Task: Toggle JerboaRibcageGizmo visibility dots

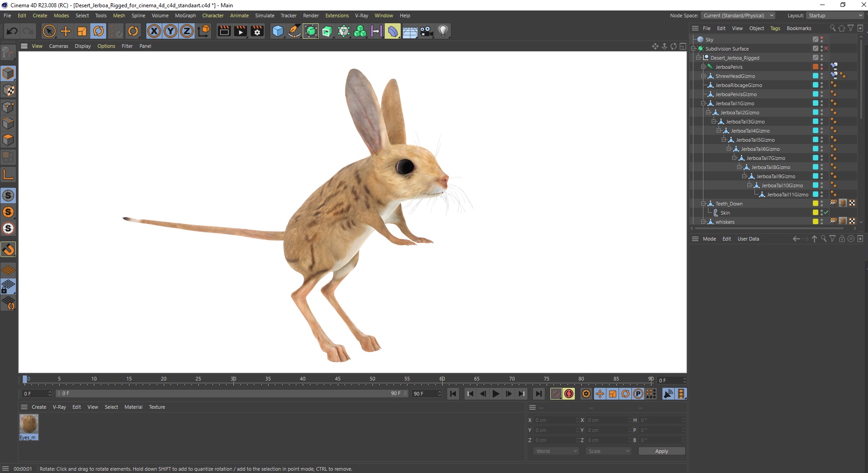Action: coord(821,85)
